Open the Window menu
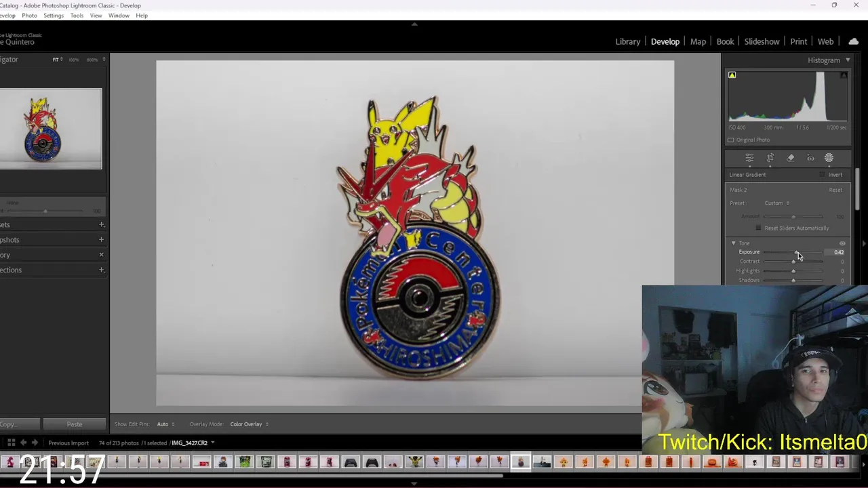Screen dimensions: 868x488 click(x=119, y=15)
